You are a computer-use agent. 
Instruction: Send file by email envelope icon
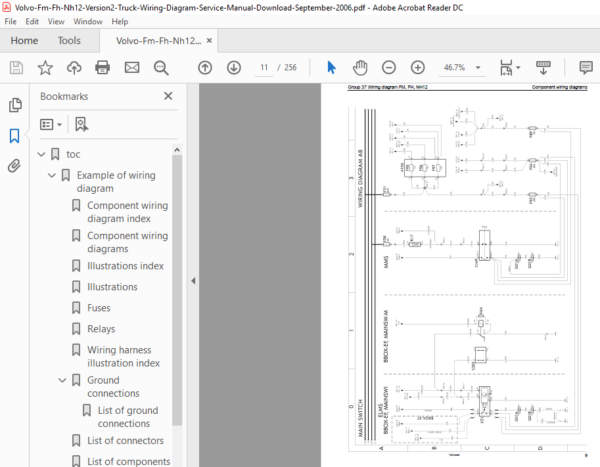point(132,68)
